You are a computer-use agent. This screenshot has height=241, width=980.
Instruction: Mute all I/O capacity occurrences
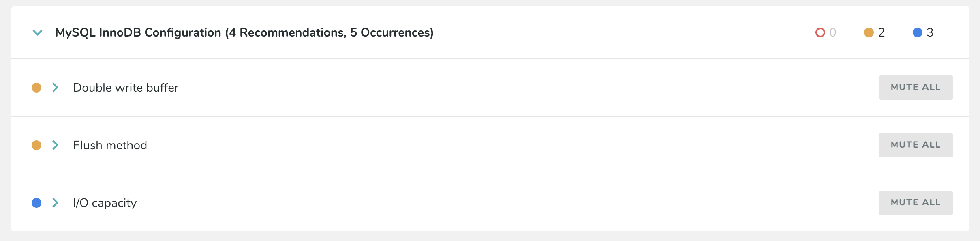(916, 203)
